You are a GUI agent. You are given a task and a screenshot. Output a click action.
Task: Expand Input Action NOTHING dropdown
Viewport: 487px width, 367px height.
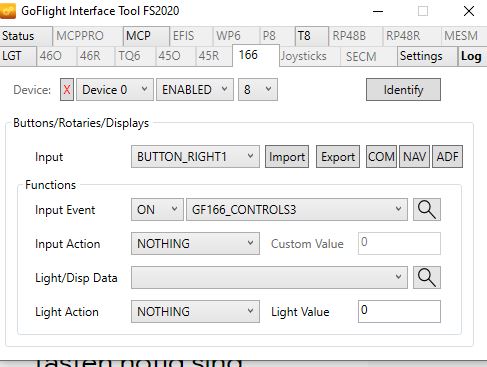tap(195, 244)
